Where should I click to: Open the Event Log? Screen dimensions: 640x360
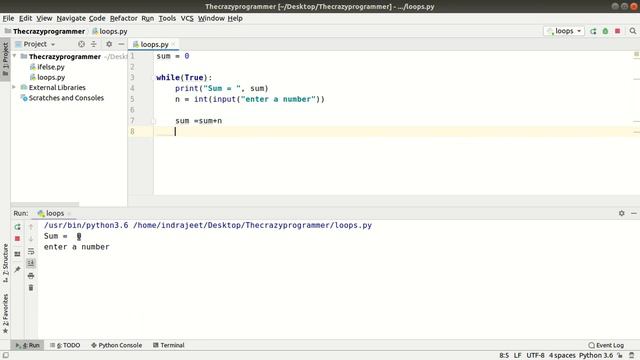(x=606, y=345)
